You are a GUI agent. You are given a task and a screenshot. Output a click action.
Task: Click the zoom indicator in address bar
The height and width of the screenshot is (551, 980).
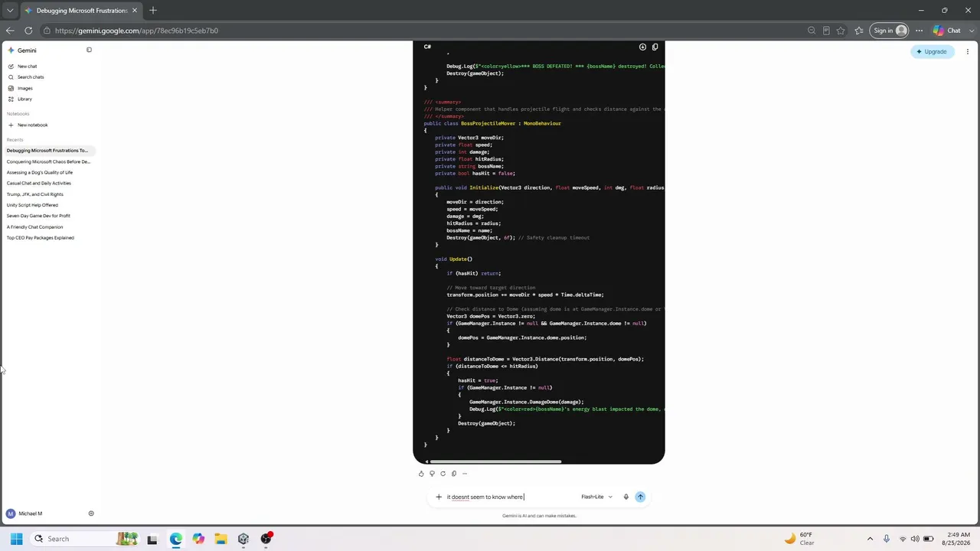(812, 31)
